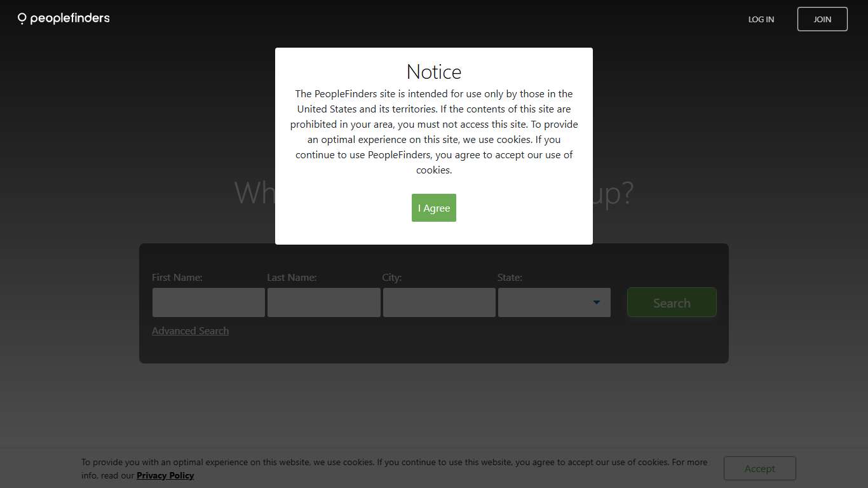Click the First Name label
The width and height of the screenshot is (868, 488).
click(177, 277)
